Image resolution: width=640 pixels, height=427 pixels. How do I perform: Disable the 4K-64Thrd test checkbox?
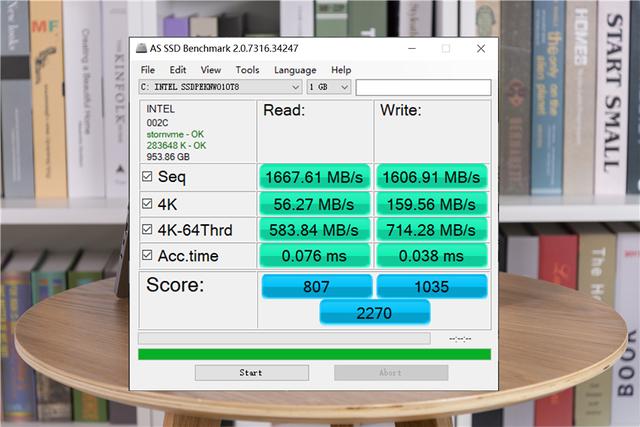(x=147, y=230)
